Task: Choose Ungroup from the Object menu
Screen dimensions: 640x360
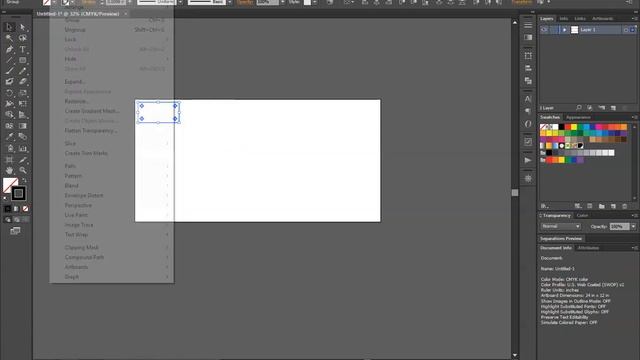Action: 75,30
